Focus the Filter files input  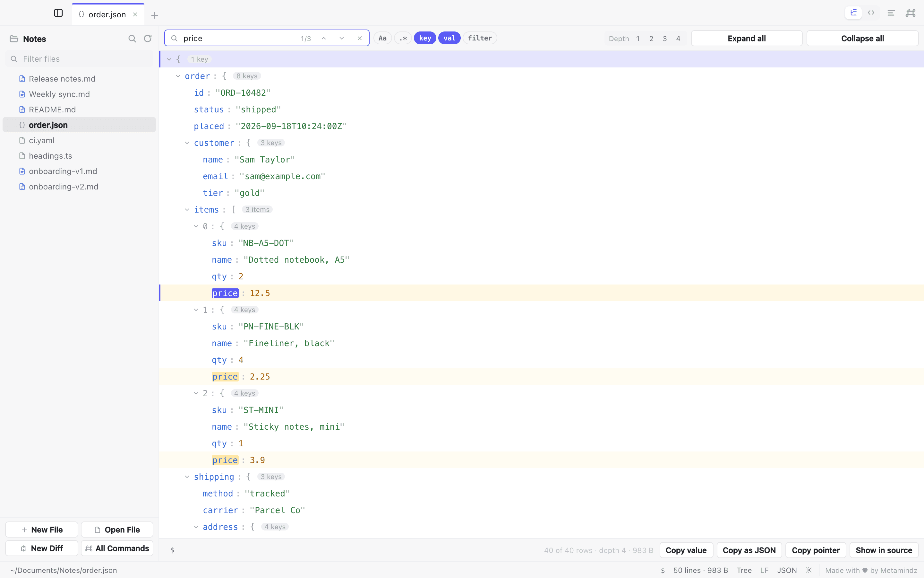(x=79, y=59)
